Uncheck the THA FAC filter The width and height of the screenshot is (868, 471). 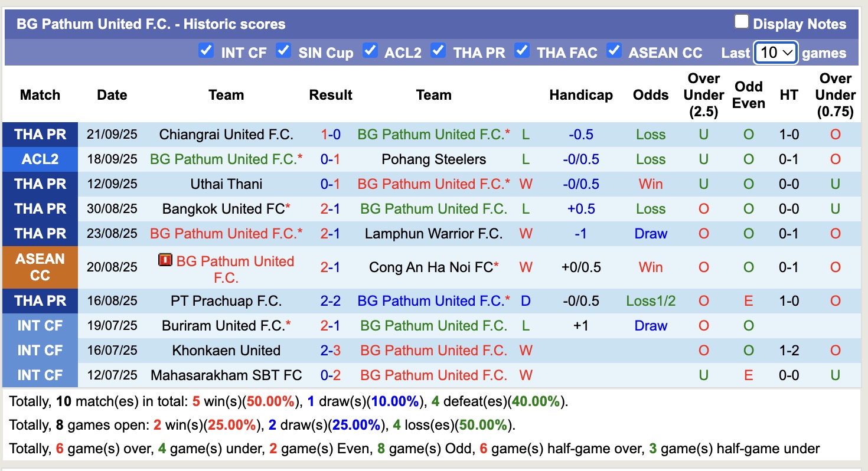tap(522, 51)
